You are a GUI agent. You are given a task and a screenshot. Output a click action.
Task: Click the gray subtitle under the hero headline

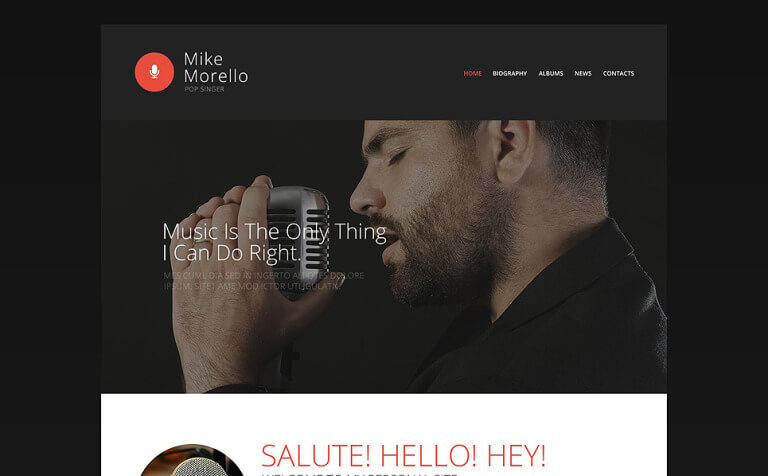(264, 281)
